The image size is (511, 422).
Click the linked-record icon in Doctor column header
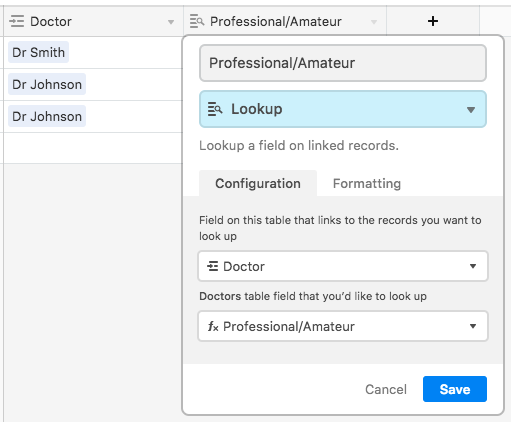17,21
